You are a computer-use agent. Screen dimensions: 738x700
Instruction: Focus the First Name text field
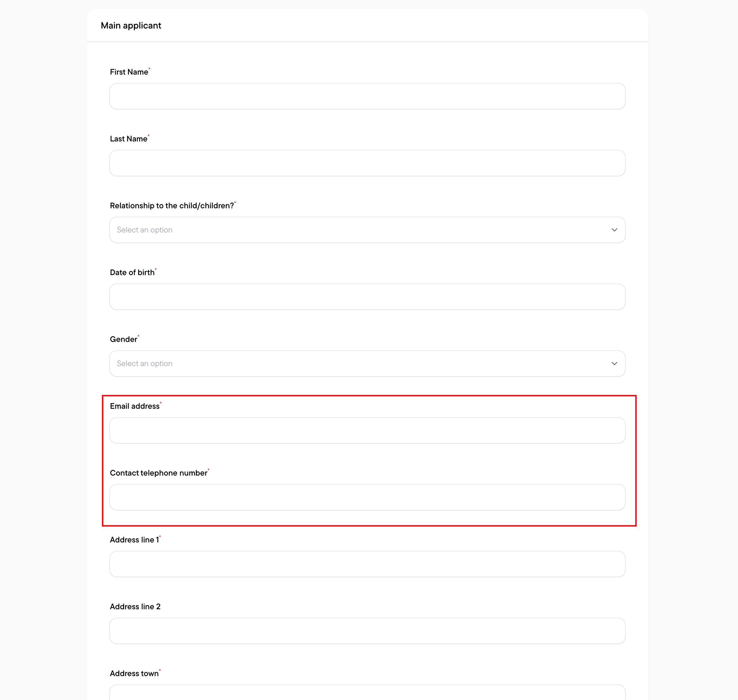(x=367, y=96)
